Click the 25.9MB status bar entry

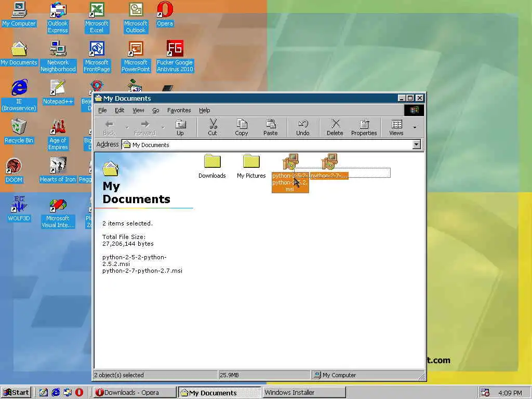(264, 375)
